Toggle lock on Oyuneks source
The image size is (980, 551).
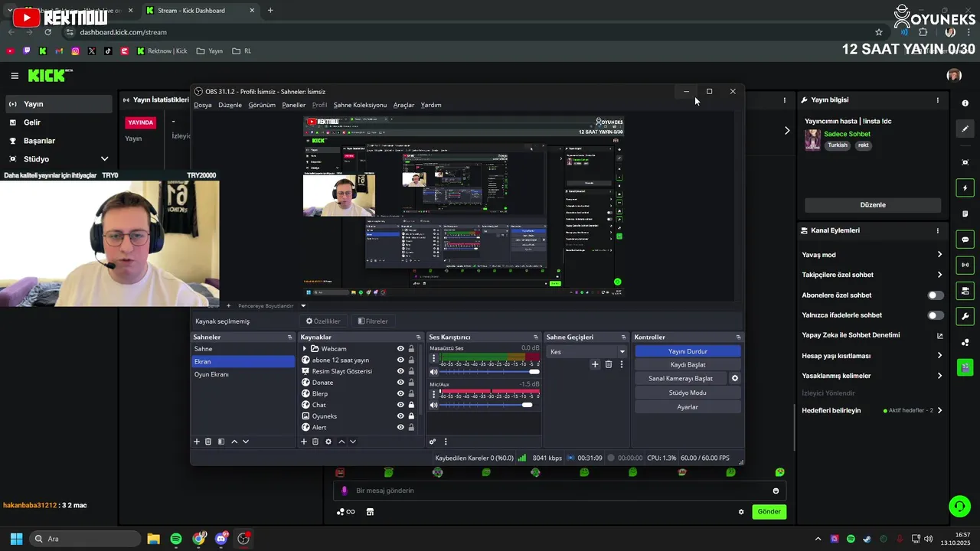[x=411, y=416]
